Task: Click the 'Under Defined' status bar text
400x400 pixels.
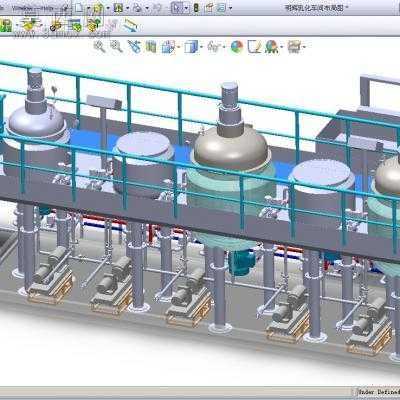Action: coord(379,392)
